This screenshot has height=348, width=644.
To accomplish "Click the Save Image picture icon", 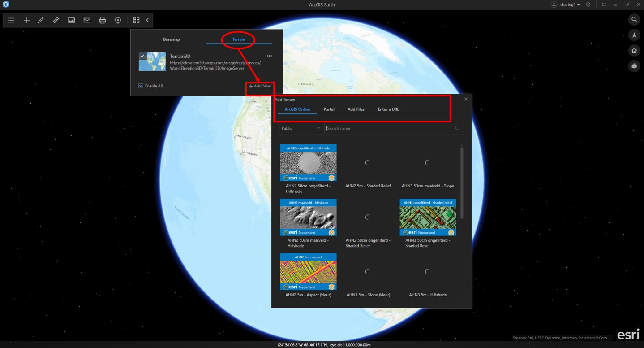I will (x=71, y=20).
